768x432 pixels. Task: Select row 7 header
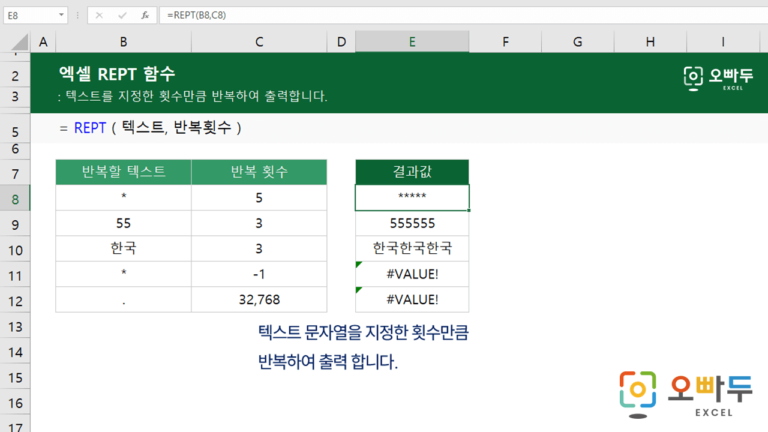click(15, 174)
